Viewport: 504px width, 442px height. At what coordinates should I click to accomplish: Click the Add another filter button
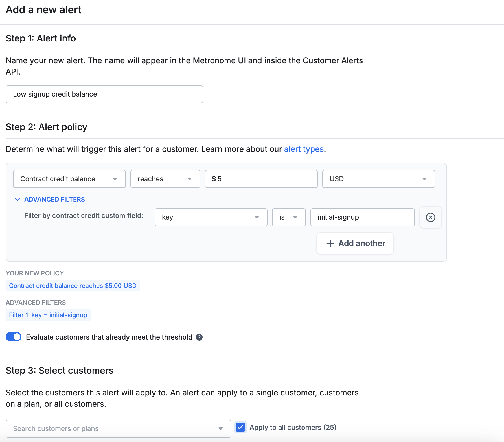(x=355, y=243)
